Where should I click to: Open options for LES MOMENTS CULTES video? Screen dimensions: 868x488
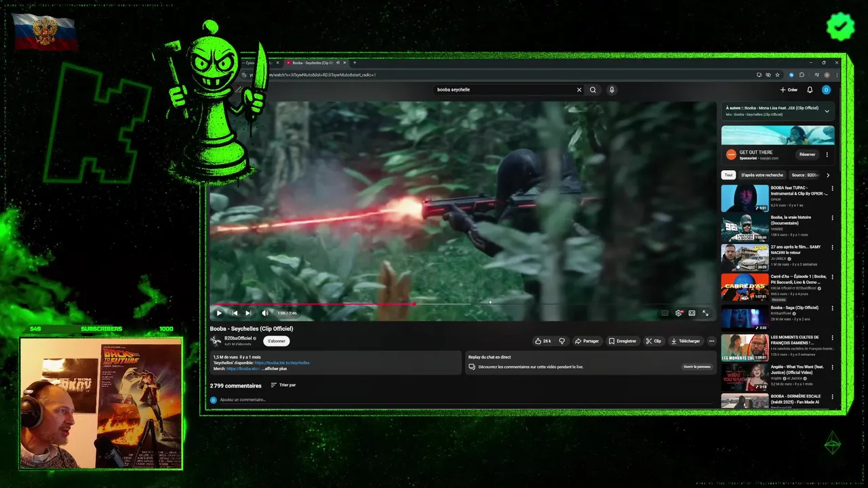coord(832,338)
